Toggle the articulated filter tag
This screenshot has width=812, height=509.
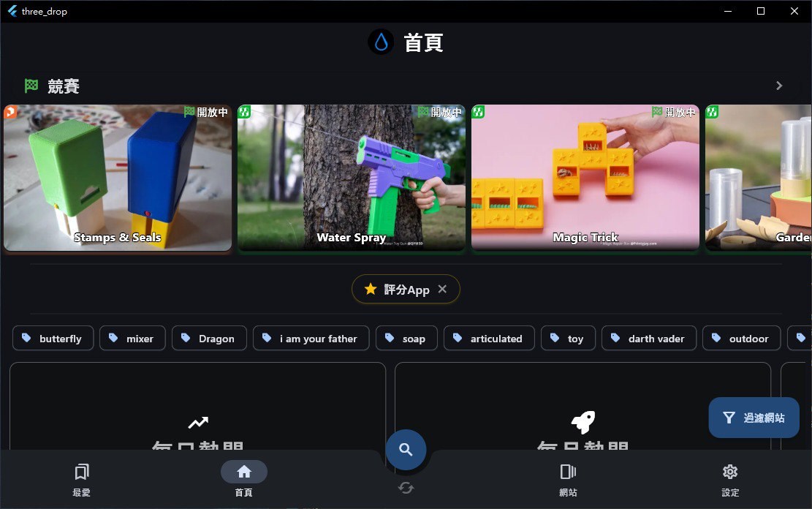[x=488, y=338]
